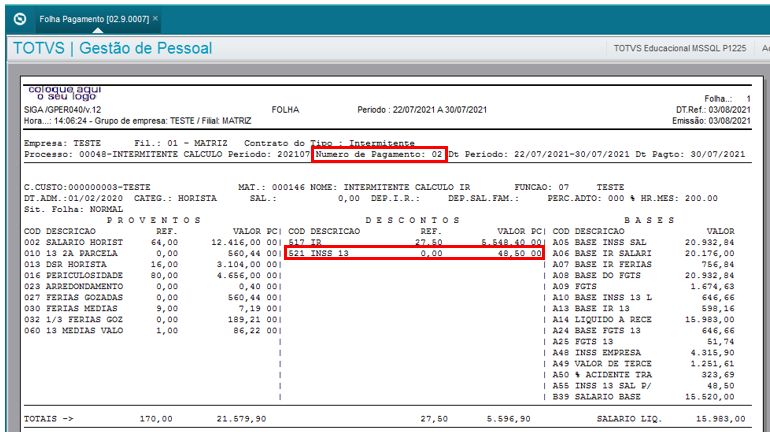Click the TOTVS circular logo icon
Viewport: 770px width, 432px height.
click(x=20, y=19)
